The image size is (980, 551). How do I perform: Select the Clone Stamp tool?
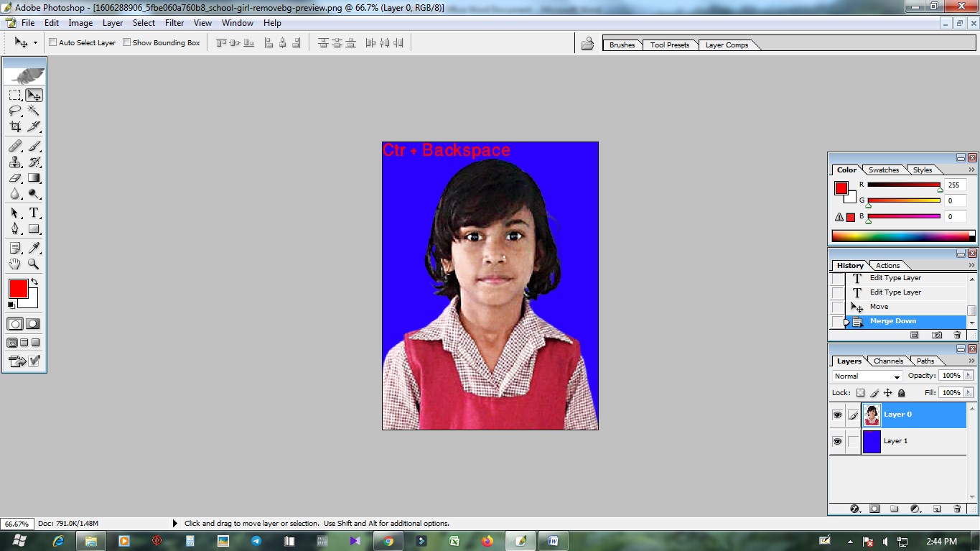(x=15, y=162)
